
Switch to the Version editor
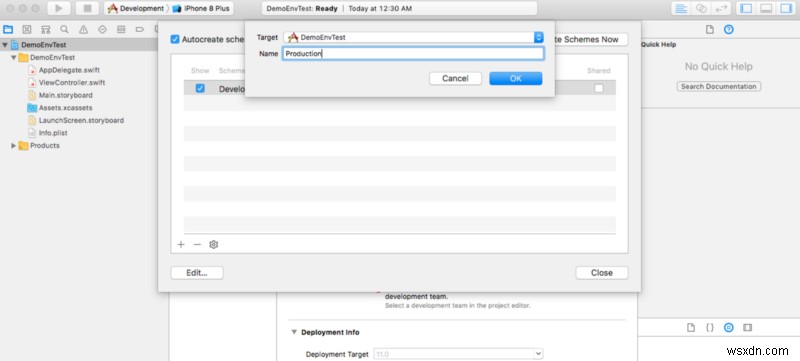(720, 8)
